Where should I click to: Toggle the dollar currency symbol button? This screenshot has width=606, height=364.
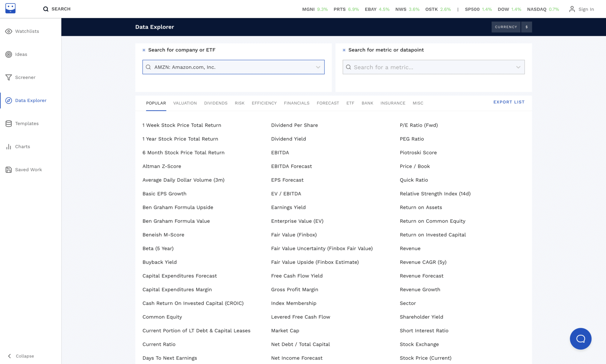tap(527, 27)
